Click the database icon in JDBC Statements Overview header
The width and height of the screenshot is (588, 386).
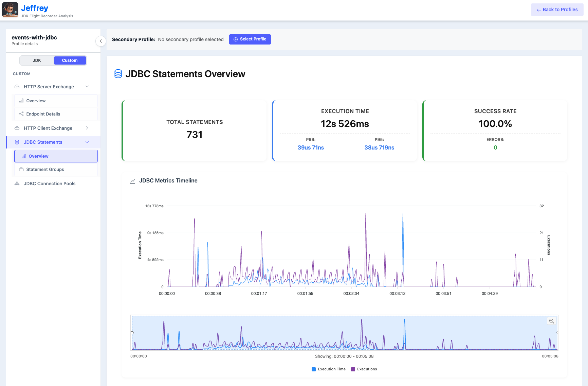pyautogui.click(x=118, y=74)
